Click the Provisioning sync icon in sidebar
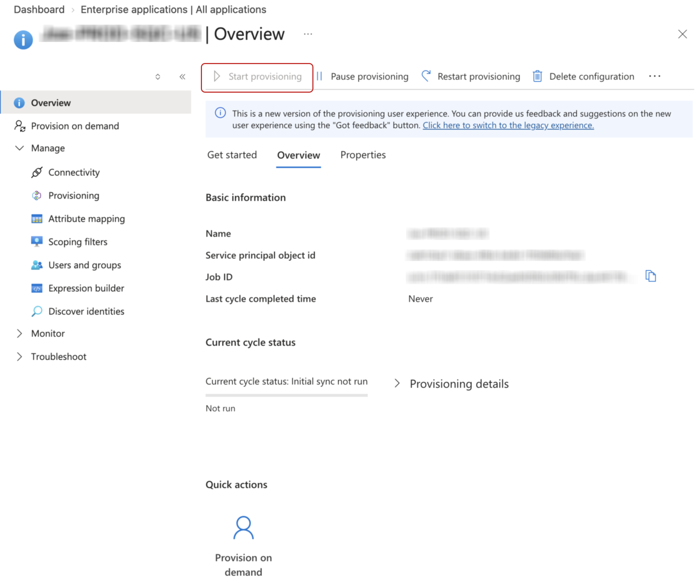Image resolution: width=700 pixels, height=588 pixels. (37, 196)
